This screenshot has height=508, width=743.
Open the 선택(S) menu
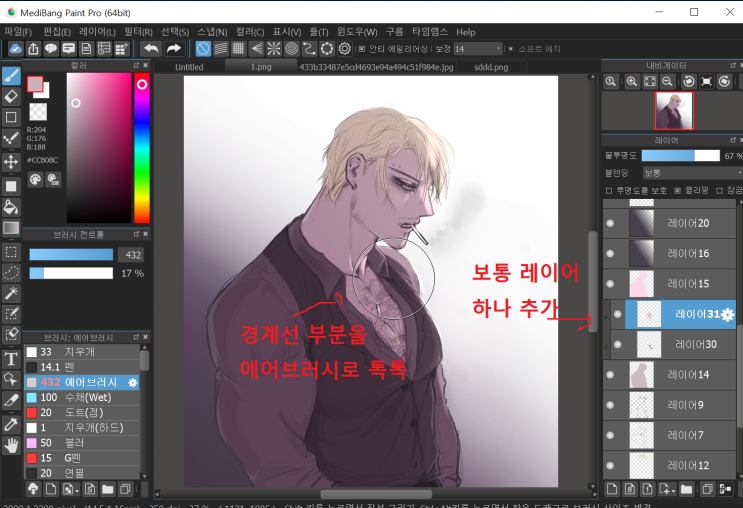[175, 32]
